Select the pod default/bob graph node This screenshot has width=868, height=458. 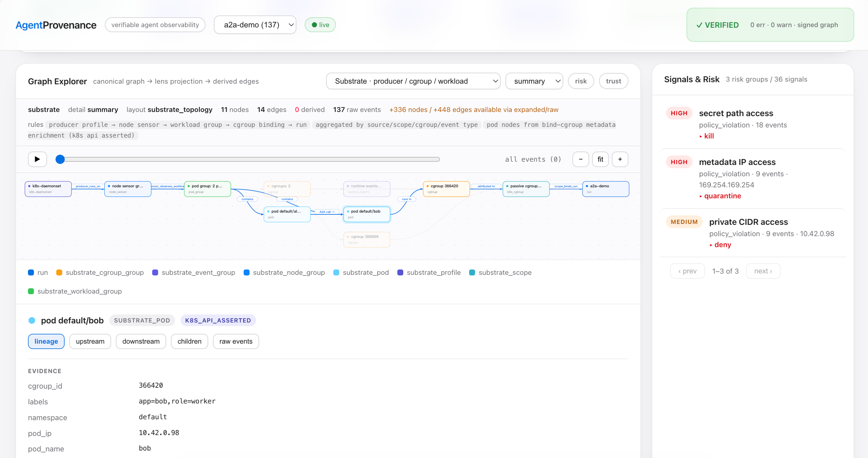(367, 214)
